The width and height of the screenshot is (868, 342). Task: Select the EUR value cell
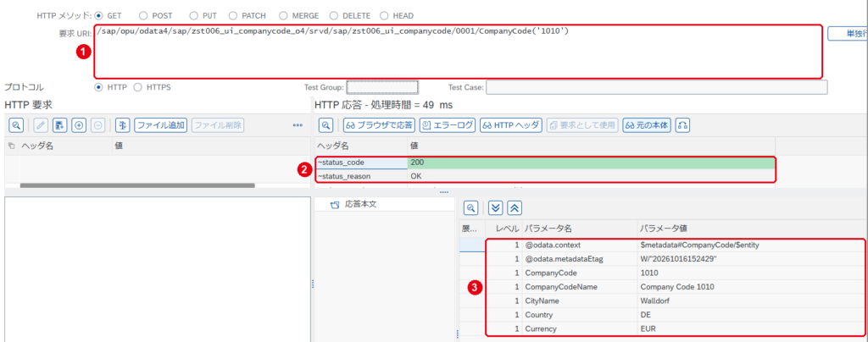click(x=751, y=328)
